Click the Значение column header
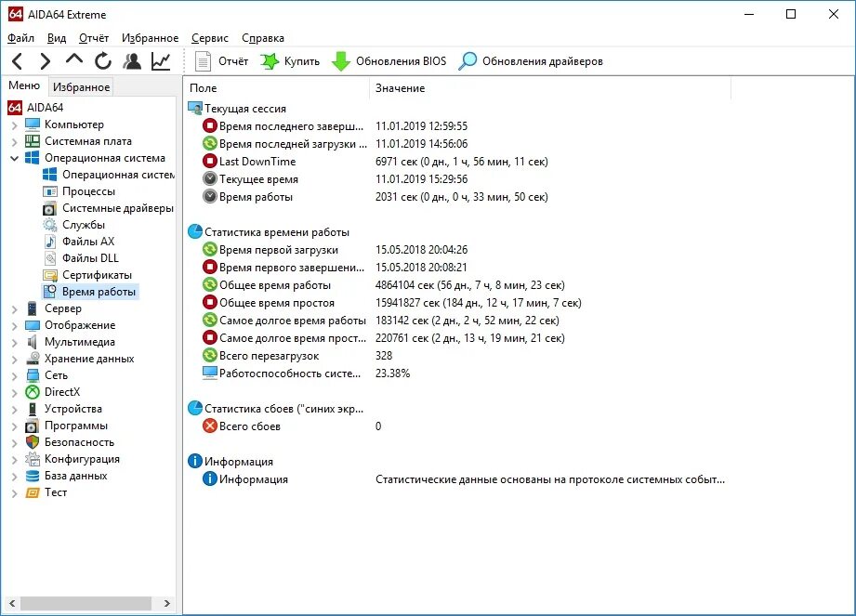 [x=550, y=88]
